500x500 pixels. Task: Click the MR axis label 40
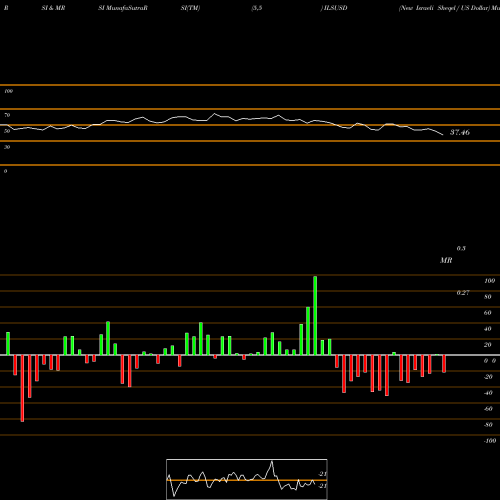(488, 329)
